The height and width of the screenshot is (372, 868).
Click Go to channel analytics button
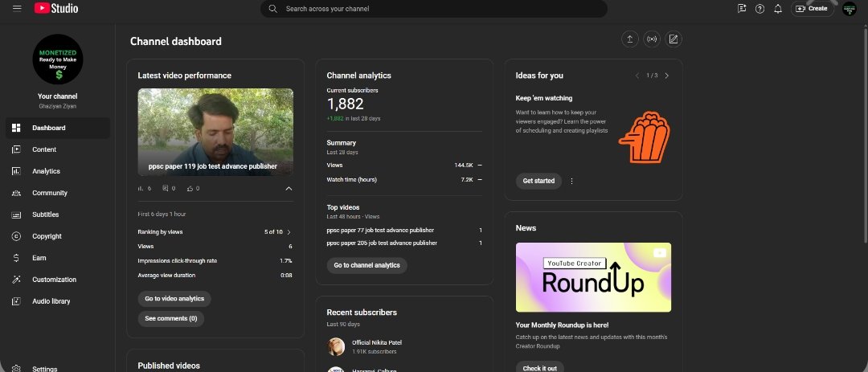point(367,265)
